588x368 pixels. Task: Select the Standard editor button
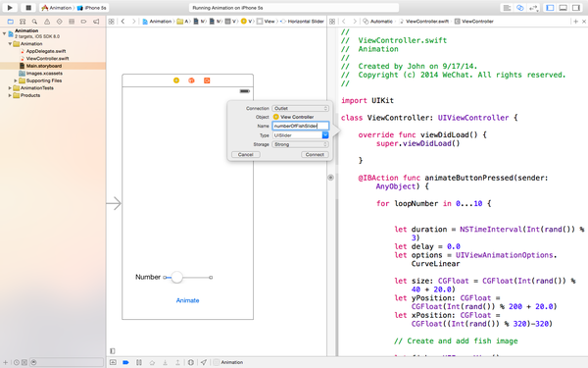(507, 8)
